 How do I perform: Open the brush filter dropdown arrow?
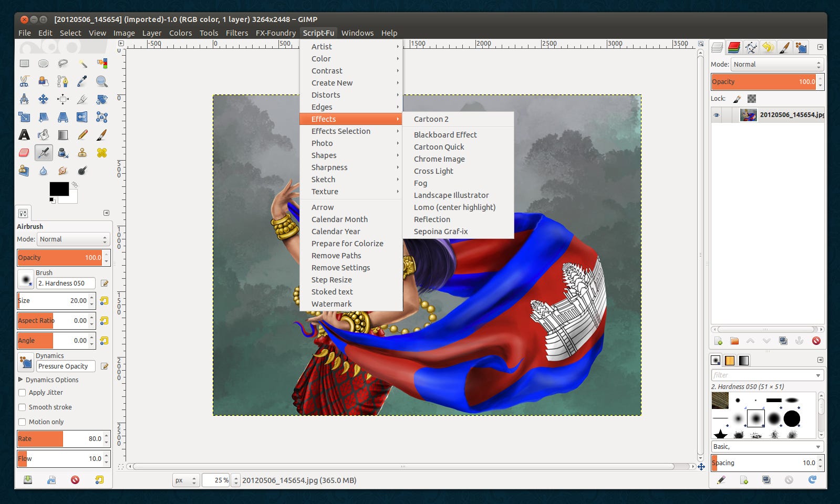pyautogui.click(x=818, y=375)
